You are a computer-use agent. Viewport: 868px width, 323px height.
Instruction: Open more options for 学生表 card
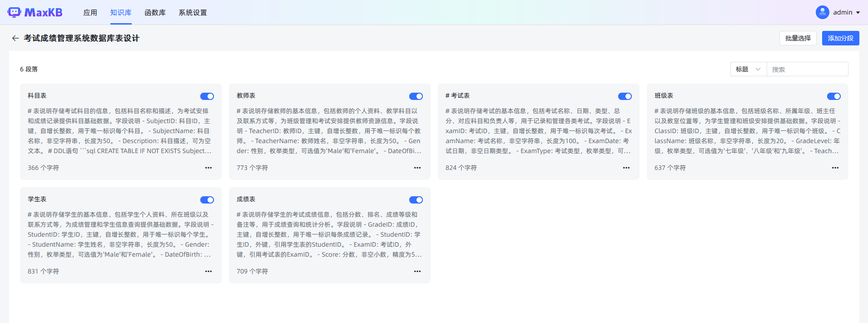pos(208,271)
